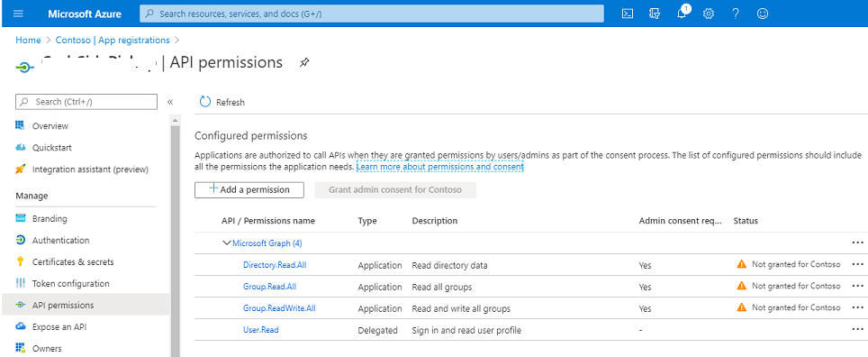Collapse the sidebar with double chevron
Image resolution: width=868 pixels, height=357 pixels.
pyautogui.click(x=170, y=102)
